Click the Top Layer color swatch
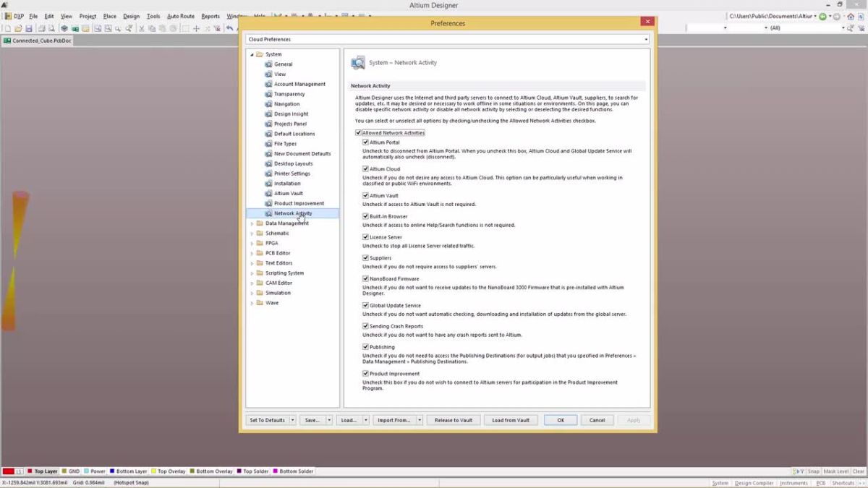868x488 pixels. pos(29,471)
